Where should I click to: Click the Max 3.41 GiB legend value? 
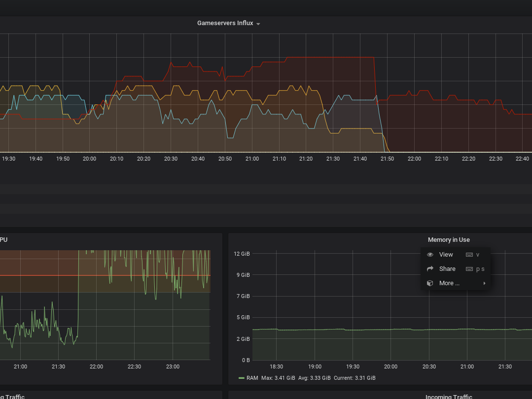point(278,378)
